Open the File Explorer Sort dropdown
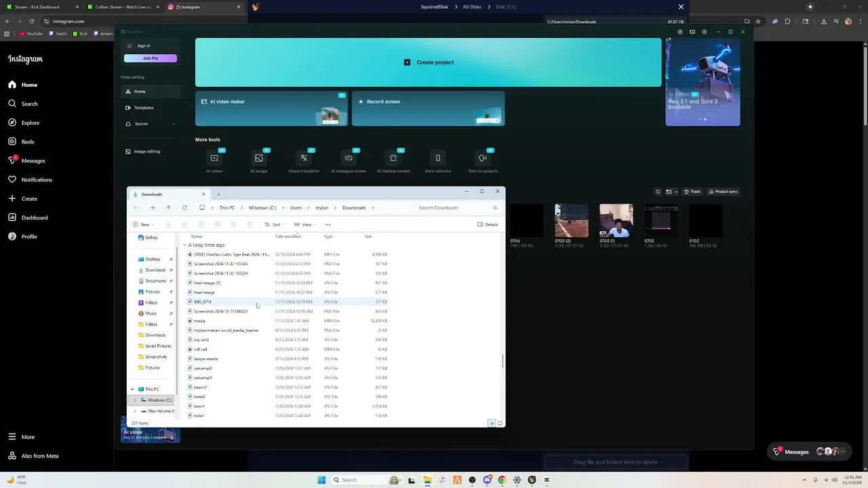 click(273, 224)
